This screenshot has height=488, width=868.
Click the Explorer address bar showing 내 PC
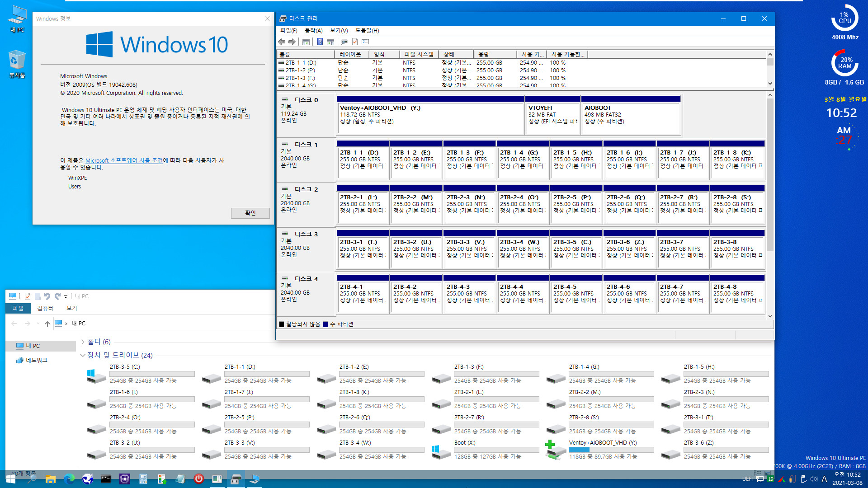[x=165, y=324]
